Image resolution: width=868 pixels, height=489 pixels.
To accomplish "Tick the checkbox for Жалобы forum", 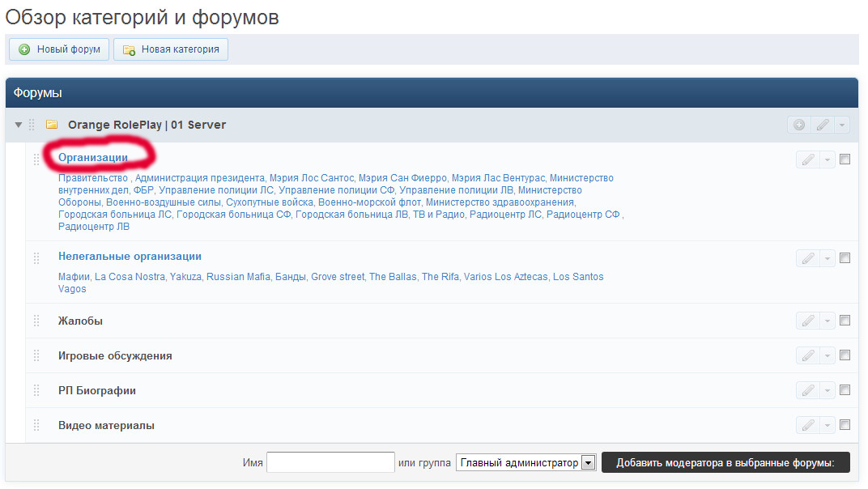I will tap(845, 320).
